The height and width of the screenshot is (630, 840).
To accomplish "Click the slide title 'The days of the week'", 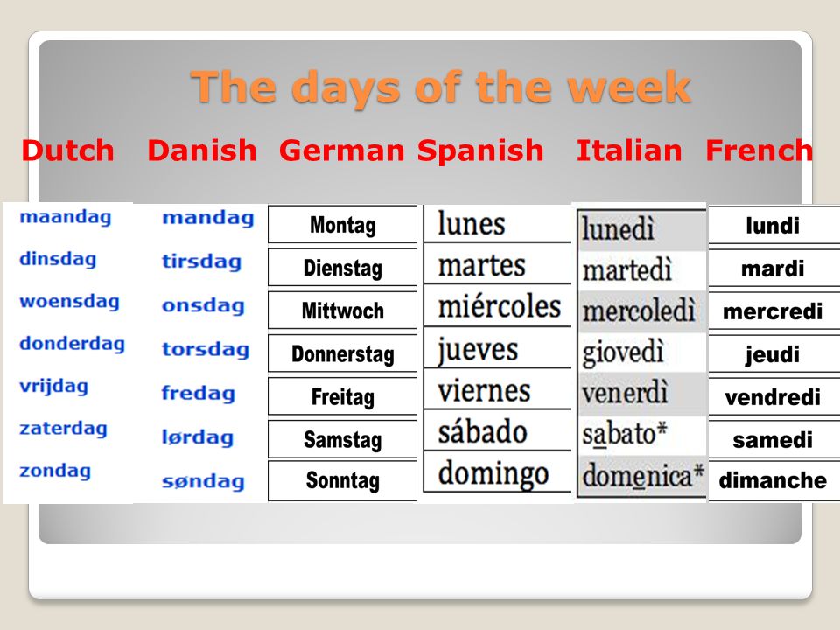I will tap(441, 87).
